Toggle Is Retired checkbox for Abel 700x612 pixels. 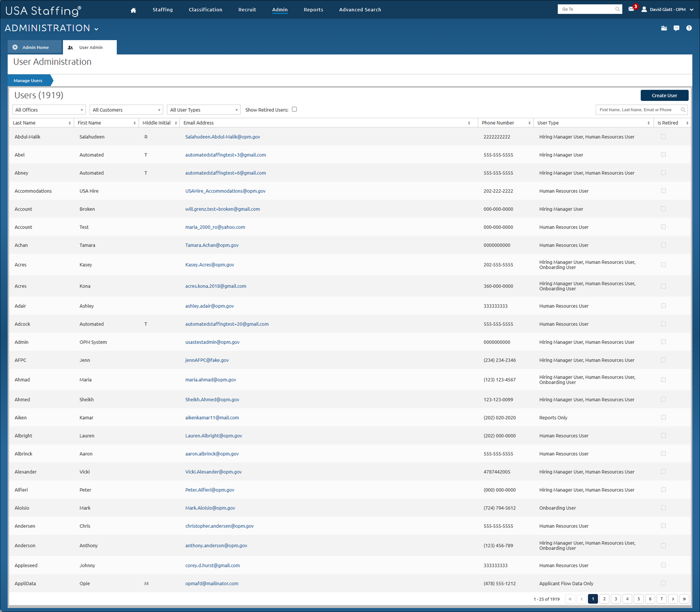coord(663,155)
